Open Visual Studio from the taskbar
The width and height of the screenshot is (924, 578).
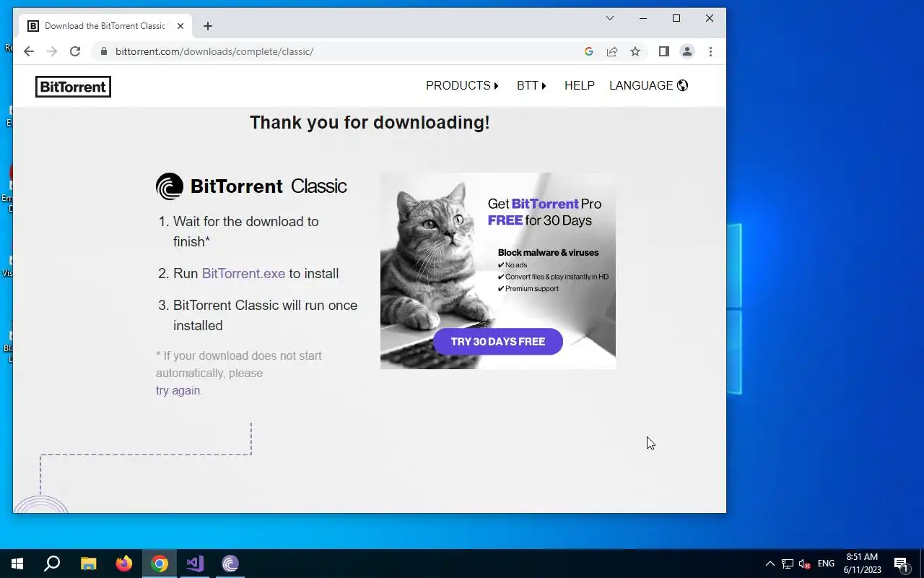tap(195, 564)
